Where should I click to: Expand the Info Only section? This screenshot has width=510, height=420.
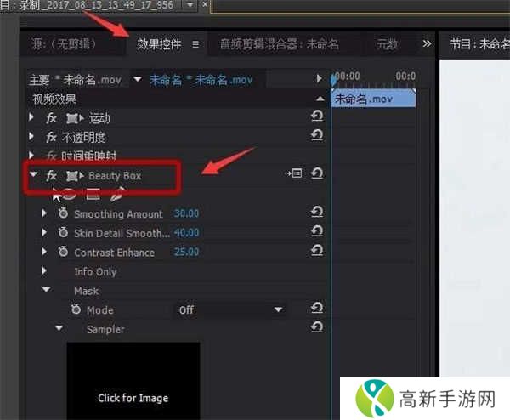45,272
